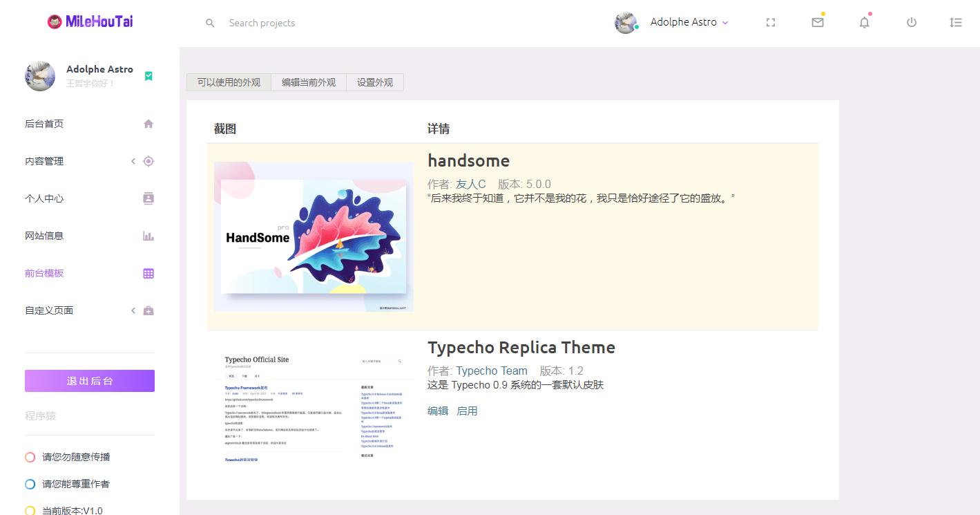The width and height of the screenshot is (980, 515).
Task: Toggle fullscreen mode icon
Action: click(x=771, y=22)
